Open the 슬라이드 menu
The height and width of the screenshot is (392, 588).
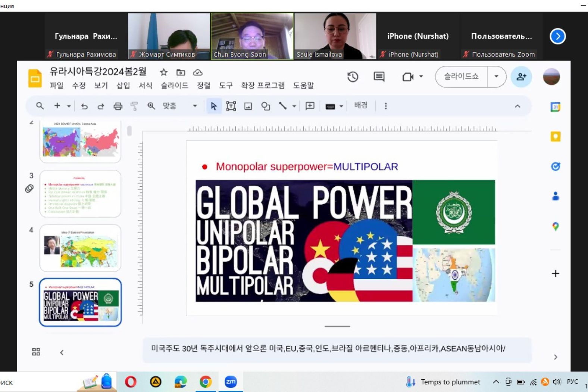[x=174, y=85]
